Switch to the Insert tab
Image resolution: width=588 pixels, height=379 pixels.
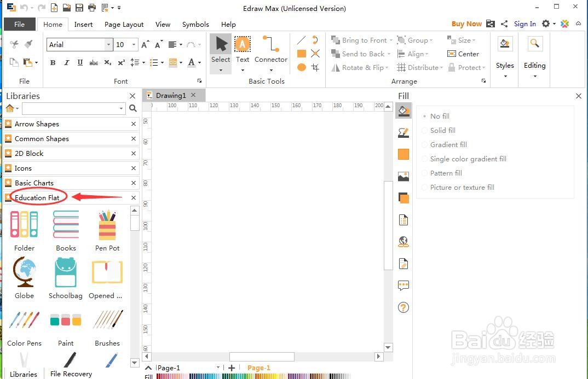tap(83, 25)
